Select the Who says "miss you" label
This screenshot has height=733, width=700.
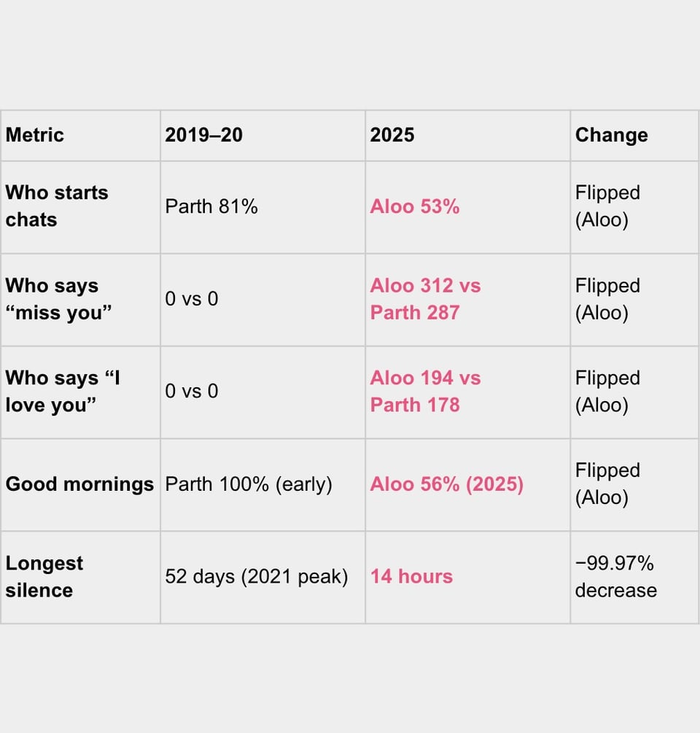(58, 299)
